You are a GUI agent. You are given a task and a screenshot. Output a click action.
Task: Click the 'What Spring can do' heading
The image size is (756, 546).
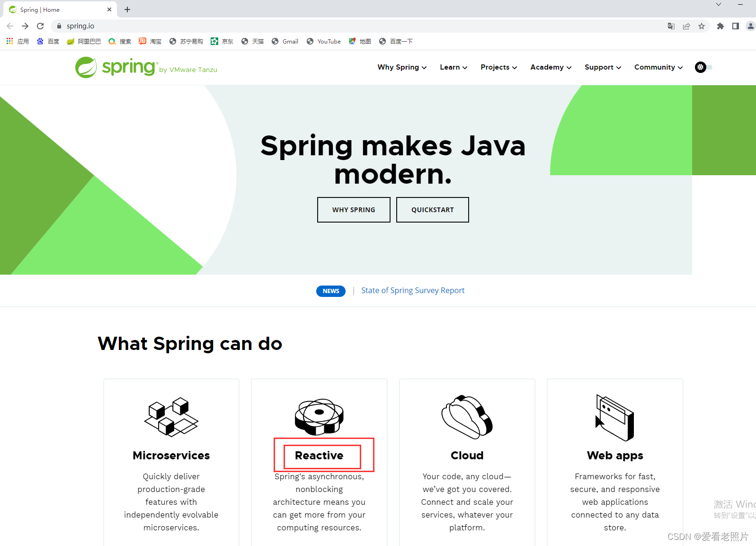190,344
